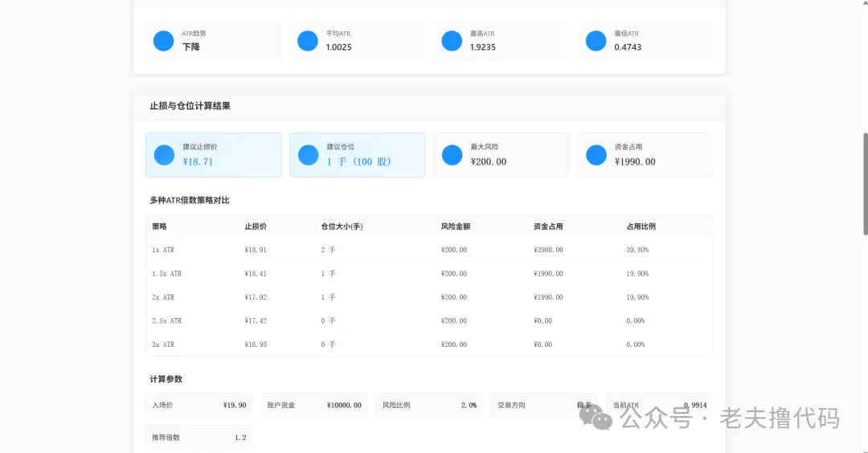868x453 pixels.
Task: Click the 止损价 column header
Action: click(x=256, y=226)
